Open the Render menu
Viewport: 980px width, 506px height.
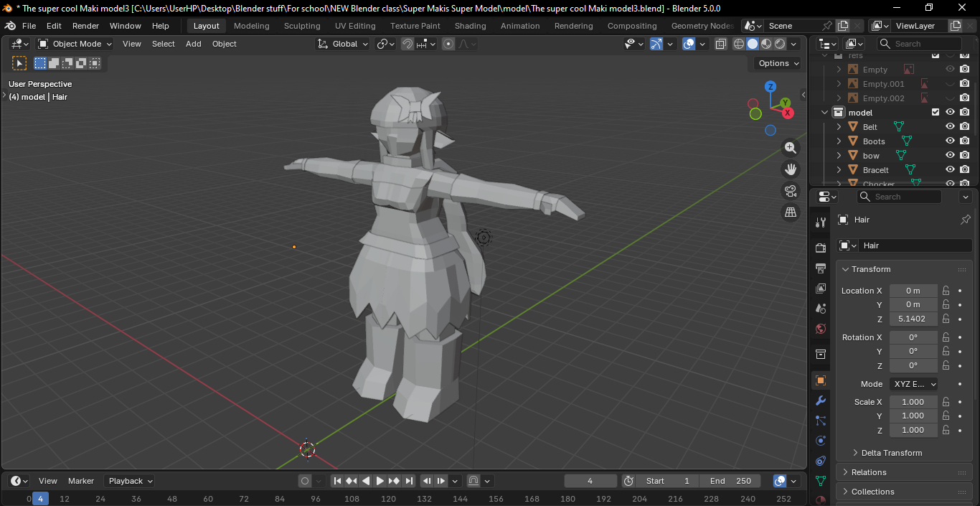pos(85,26)
